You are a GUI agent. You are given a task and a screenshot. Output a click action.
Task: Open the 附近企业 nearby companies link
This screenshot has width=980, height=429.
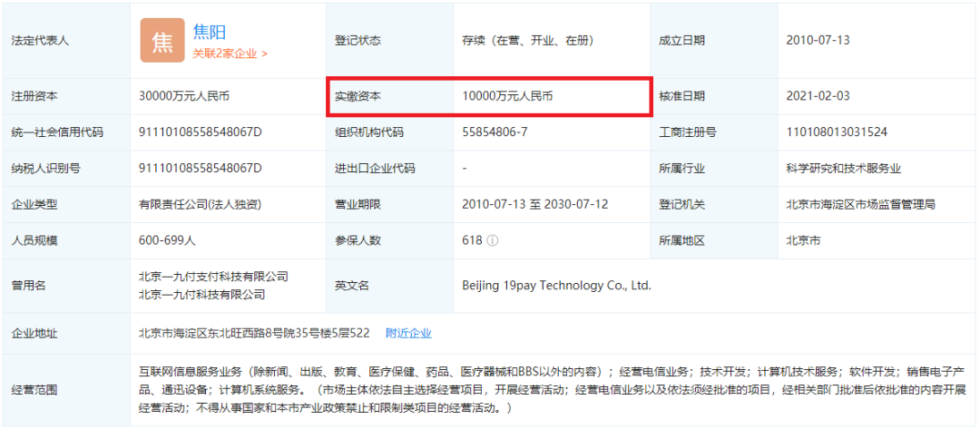[408, 333]
